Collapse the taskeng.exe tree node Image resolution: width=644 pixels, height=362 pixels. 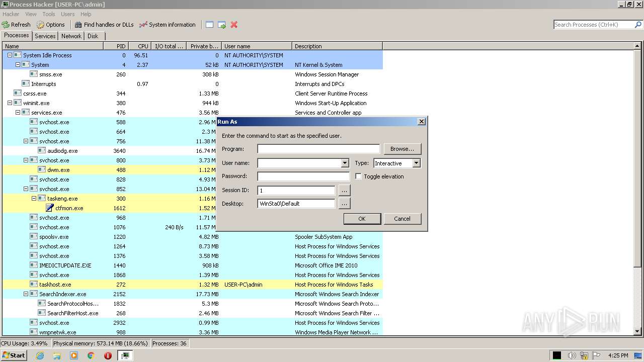(x=34, y=198)
